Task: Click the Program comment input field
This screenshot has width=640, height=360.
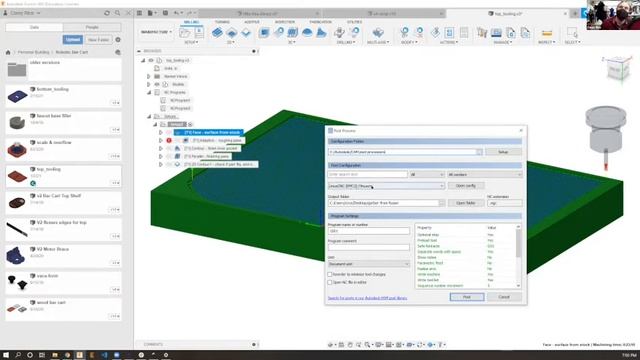Action: click(369, 247)
